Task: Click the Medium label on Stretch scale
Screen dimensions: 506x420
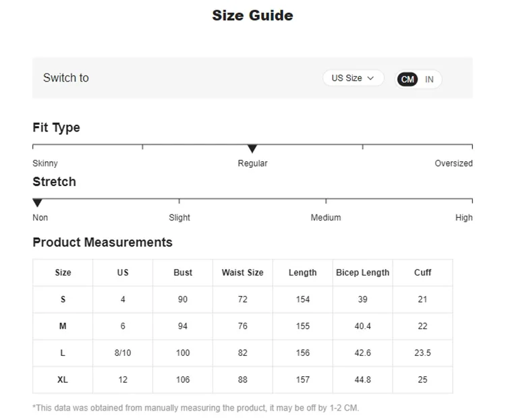Action: pos(326,218)
